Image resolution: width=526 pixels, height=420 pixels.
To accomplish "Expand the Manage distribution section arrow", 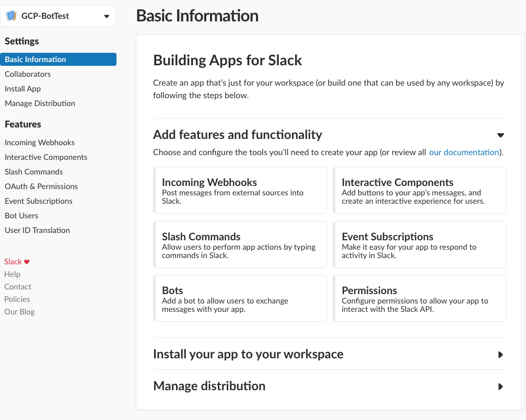I will (x=500, y=387).
